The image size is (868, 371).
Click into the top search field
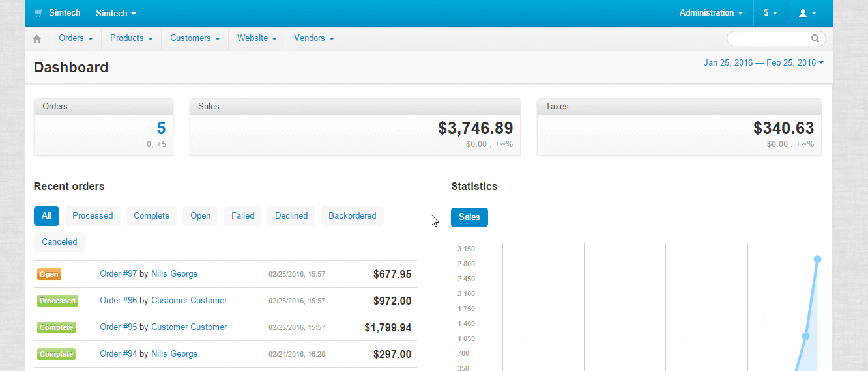[x=769, y=38]
